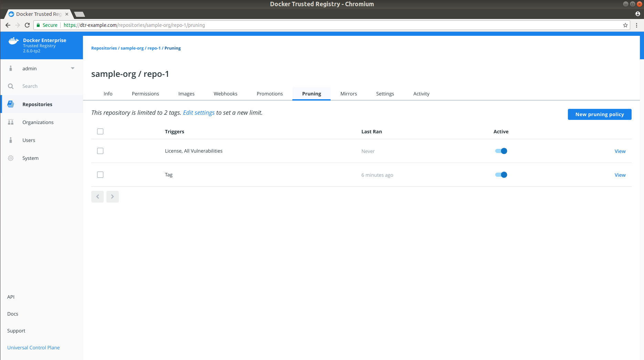Toggle the Tag pruning policy active switch
Viewport: 644px width, 360px height.
[x=501, y=175]
